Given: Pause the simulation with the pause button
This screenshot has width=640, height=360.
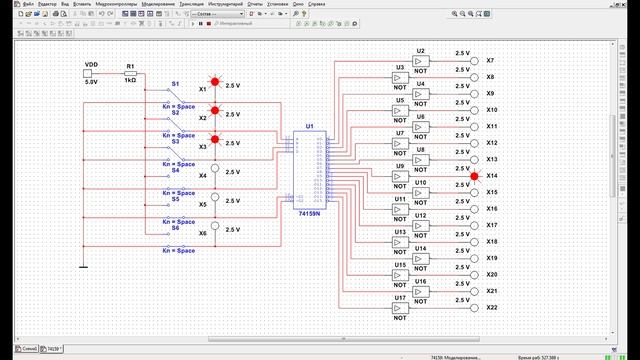Looking at the screenshot, I should 201,24.
